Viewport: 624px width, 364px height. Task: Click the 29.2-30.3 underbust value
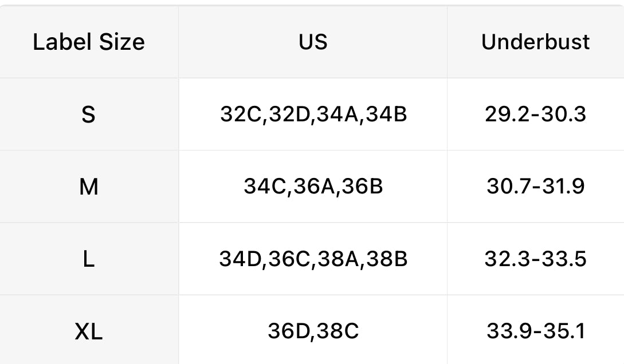(x=535, y=114)
